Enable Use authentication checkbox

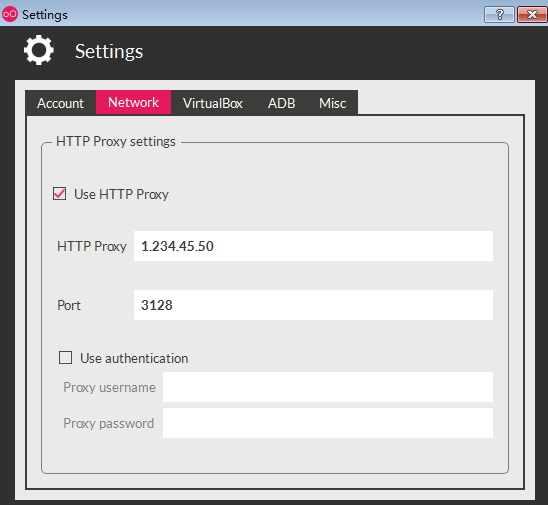(65, 358)
